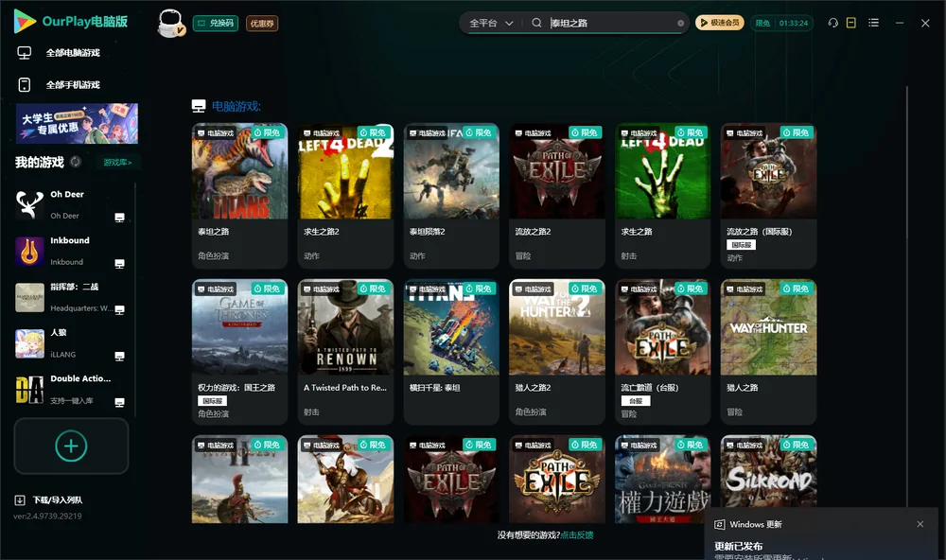The width and height of the screenshot is (946, 560).
Task: Launch Oh Deer from my games
Action: point(69,204)
